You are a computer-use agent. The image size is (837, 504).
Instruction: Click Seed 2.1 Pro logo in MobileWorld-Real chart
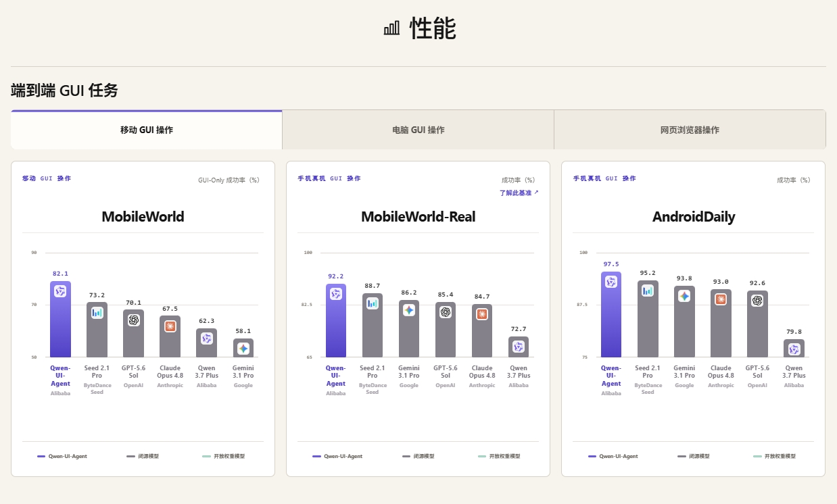point(372,303)
